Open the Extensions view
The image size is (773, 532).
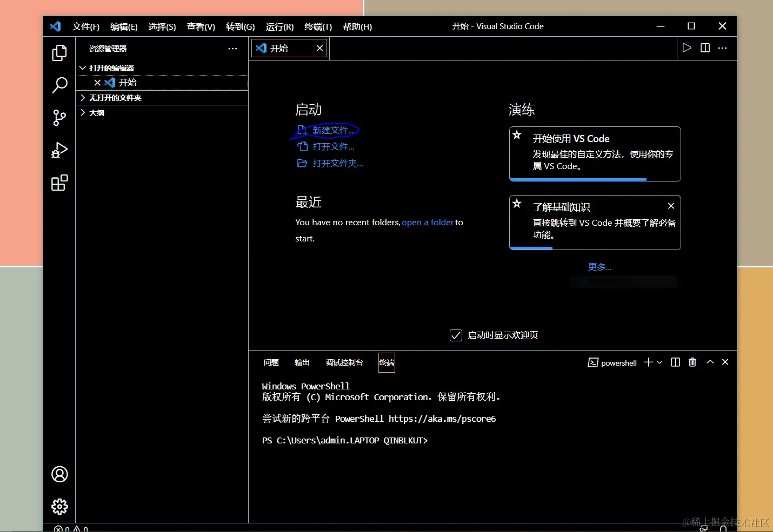pos(59,183)
